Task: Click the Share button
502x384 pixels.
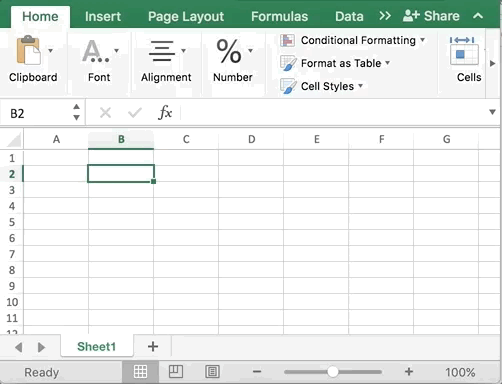Action: [431, 16]
